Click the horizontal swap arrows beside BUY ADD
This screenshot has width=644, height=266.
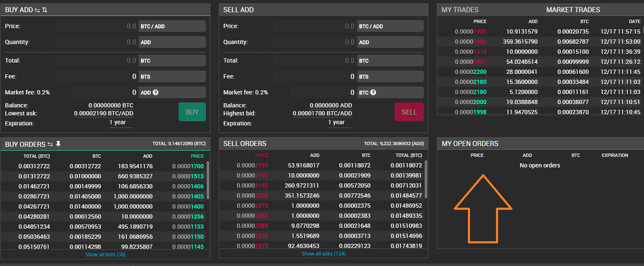click(37, 10)
